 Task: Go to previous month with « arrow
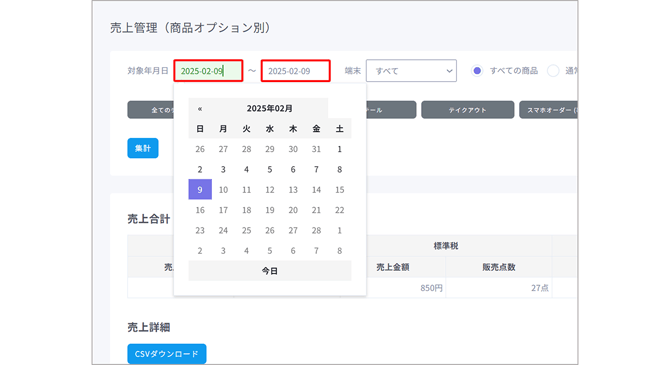click(x=200, y=109)
